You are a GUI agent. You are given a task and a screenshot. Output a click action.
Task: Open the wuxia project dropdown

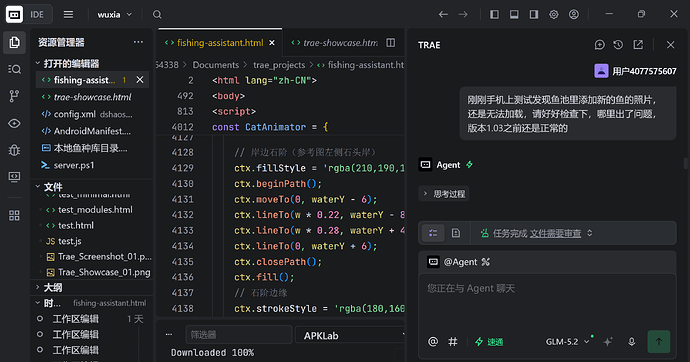point(114,15)
